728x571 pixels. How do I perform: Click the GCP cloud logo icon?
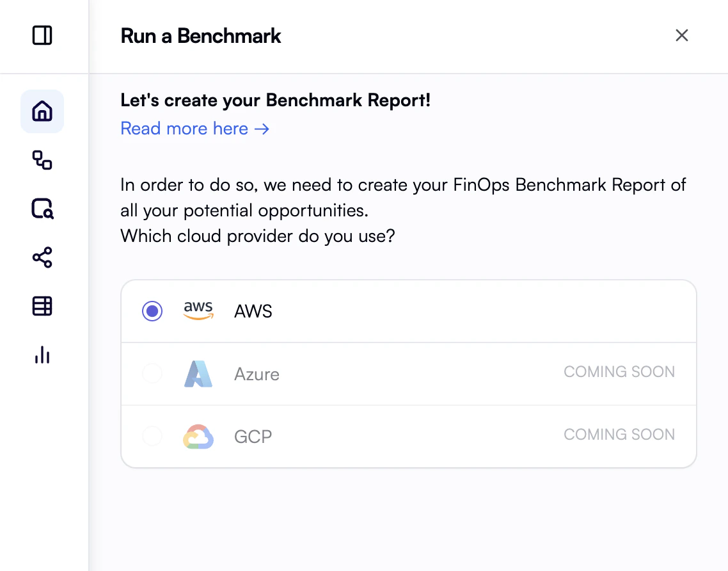coord(198,435)
